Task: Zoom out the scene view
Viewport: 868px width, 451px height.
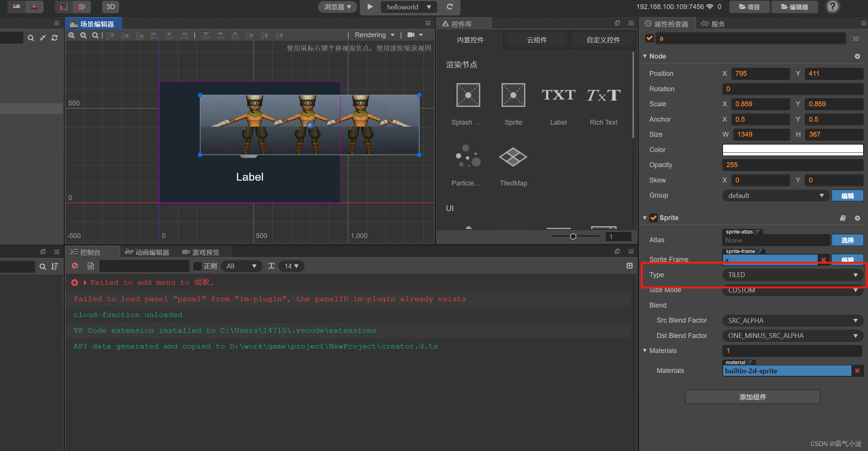Action: coord(83,35)
